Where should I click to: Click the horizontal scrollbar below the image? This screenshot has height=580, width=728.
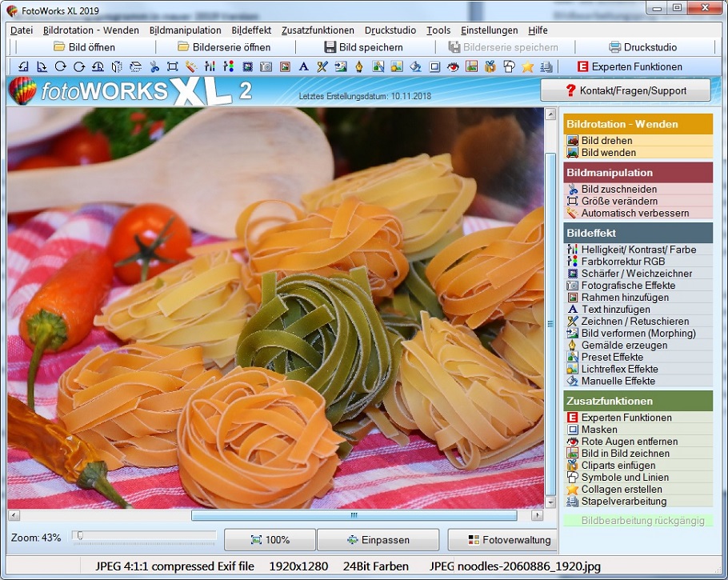pyautogui.click(x=354, y=516)
